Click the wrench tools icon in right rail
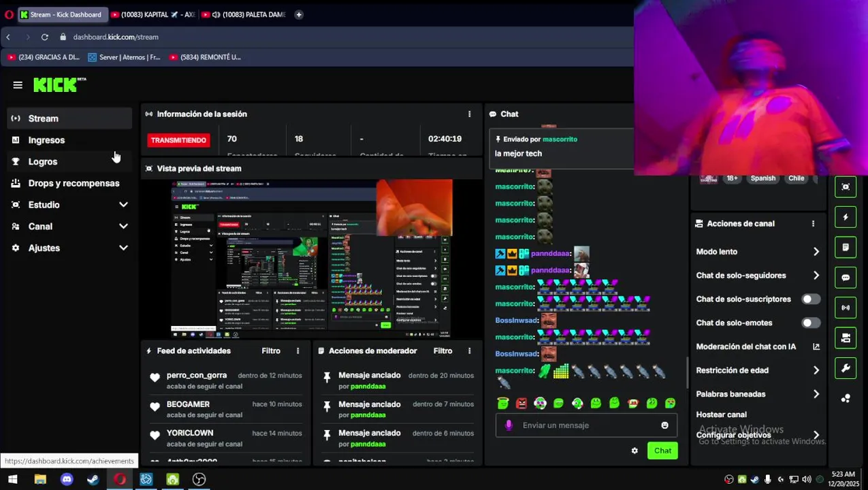Screen dimensions: 868x490 [x=846, y=368]
